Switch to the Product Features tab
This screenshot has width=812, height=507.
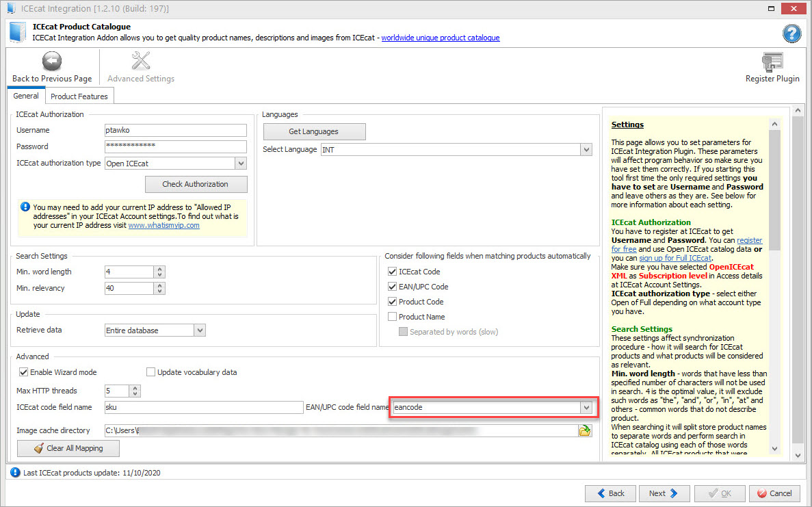pos(79,96)
